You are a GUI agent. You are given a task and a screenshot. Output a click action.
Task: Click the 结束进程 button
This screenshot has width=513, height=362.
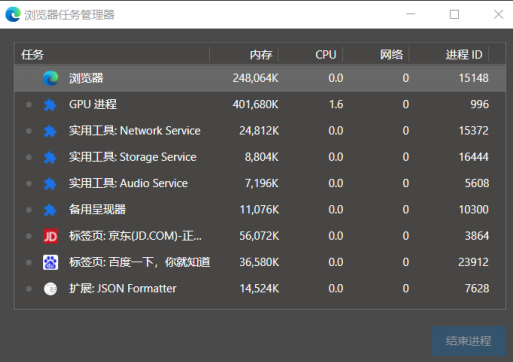(x=468, y=341)
